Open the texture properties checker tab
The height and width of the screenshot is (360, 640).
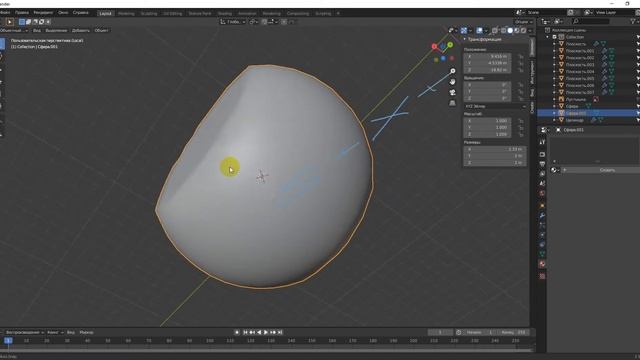point(542,276)
